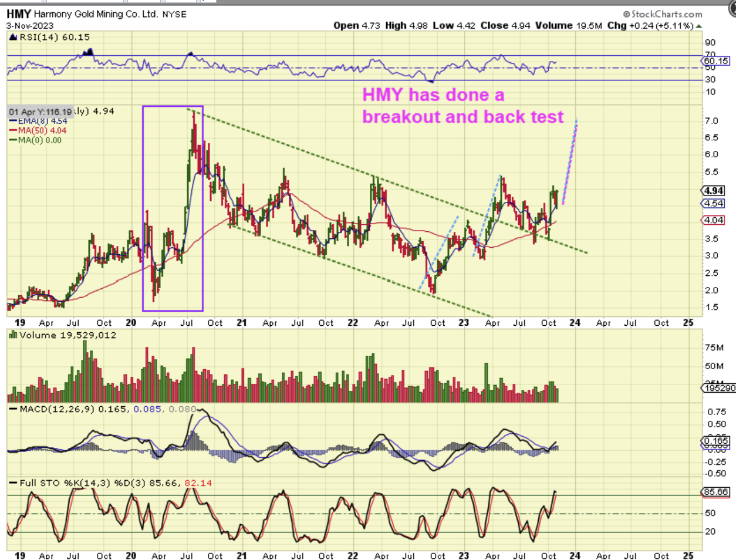Click the 'Volume 19.5M' value in the header
The height and width of the screenshot is (560, 736).
click(569, 25)
